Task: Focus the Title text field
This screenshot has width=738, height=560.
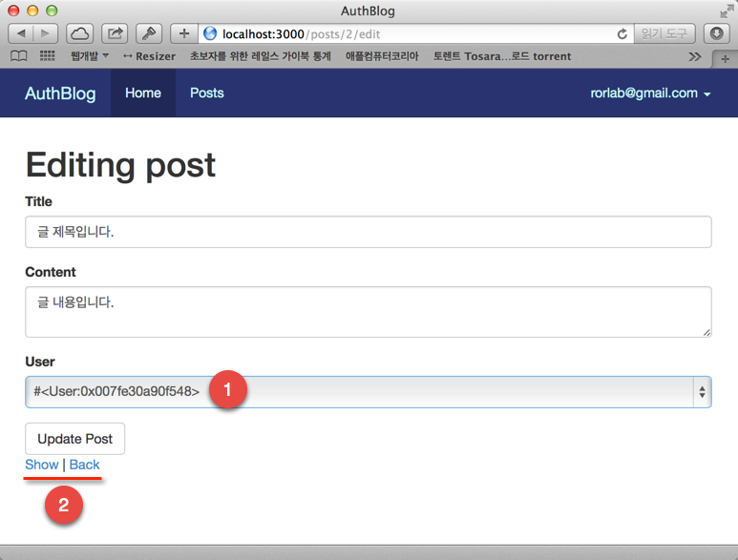Action: pos(368,232)
